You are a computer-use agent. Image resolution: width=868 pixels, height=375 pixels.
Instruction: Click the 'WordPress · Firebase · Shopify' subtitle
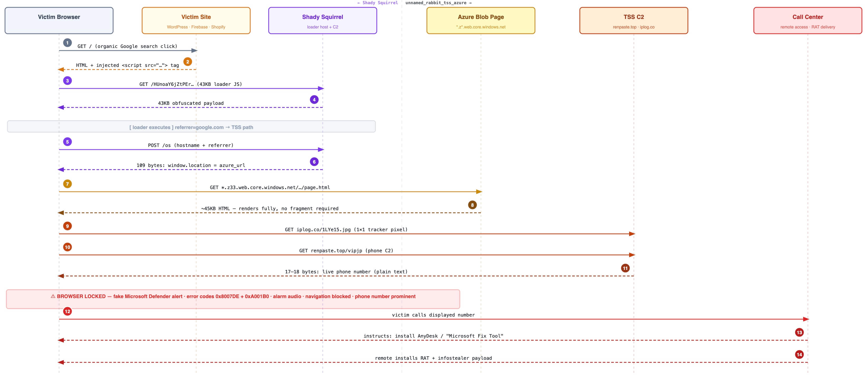196,27
